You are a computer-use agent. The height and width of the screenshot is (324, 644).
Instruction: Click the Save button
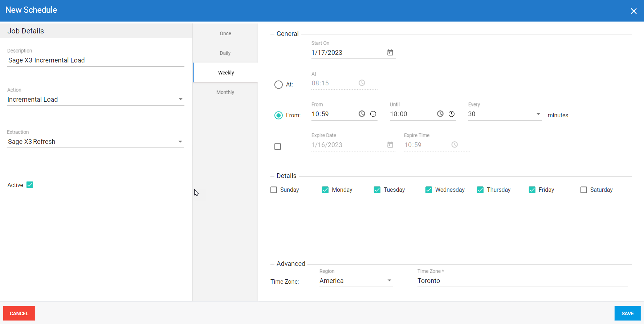click(x=627, y=313)
